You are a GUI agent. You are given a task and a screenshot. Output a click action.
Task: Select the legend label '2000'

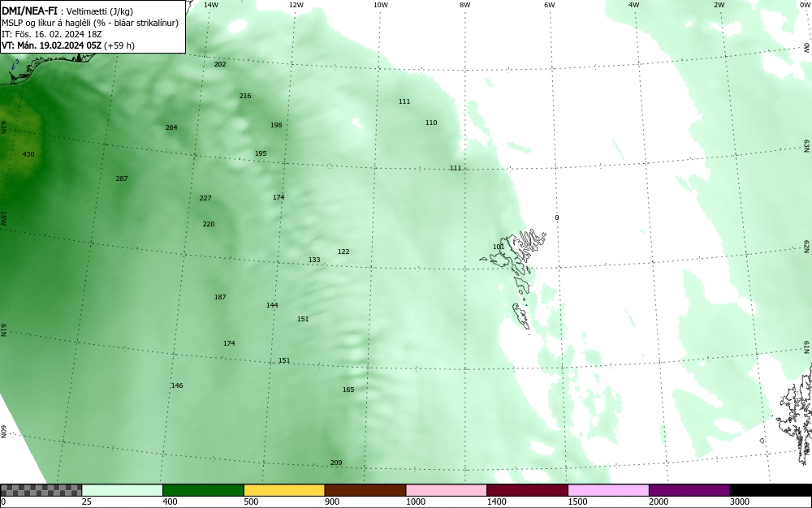point(659,502)
